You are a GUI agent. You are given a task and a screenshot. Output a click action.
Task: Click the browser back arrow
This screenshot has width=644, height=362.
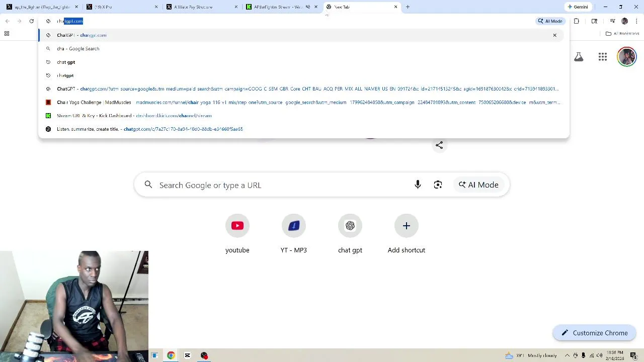7,21
